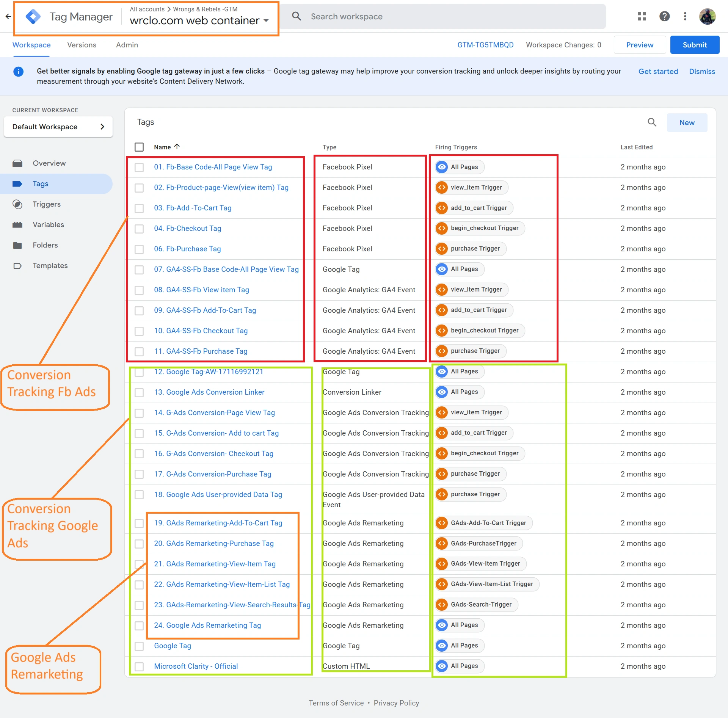Image resolution: width=728 pixels, height=718 pixels.
Task: Switch to the Admin tab
Action: tap(127, 45)
